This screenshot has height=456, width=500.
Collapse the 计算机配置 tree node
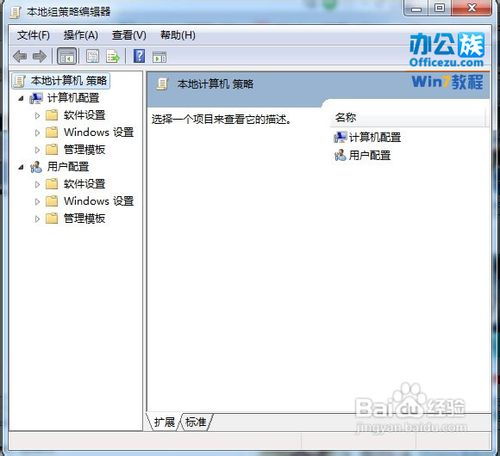[21, 98]
